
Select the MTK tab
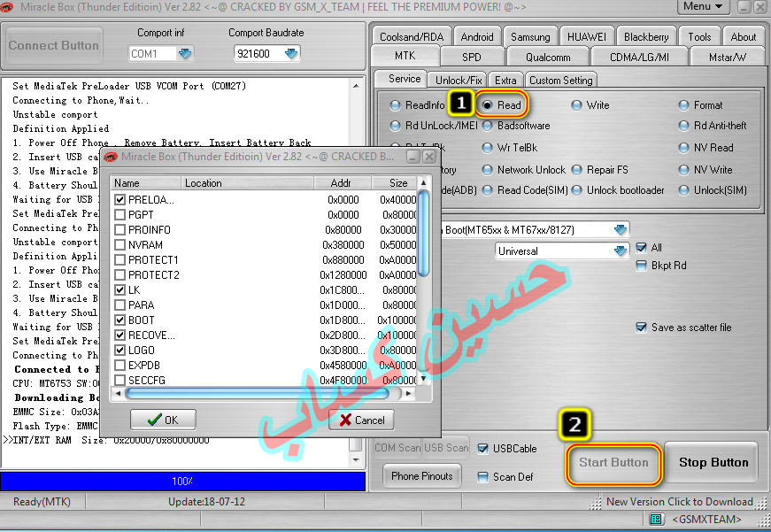coord(405,56)
